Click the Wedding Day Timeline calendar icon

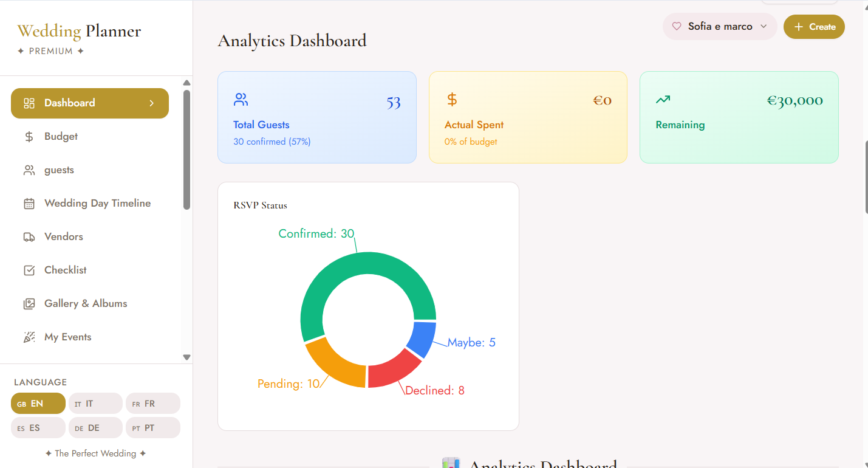pyautogui.click(x=29, y=204)
